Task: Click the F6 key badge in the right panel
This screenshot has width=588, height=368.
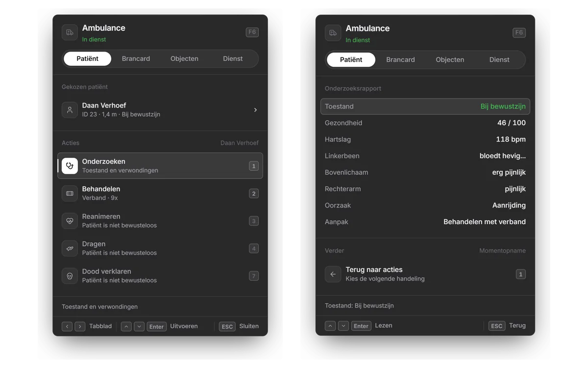Action: coord(519,32)
